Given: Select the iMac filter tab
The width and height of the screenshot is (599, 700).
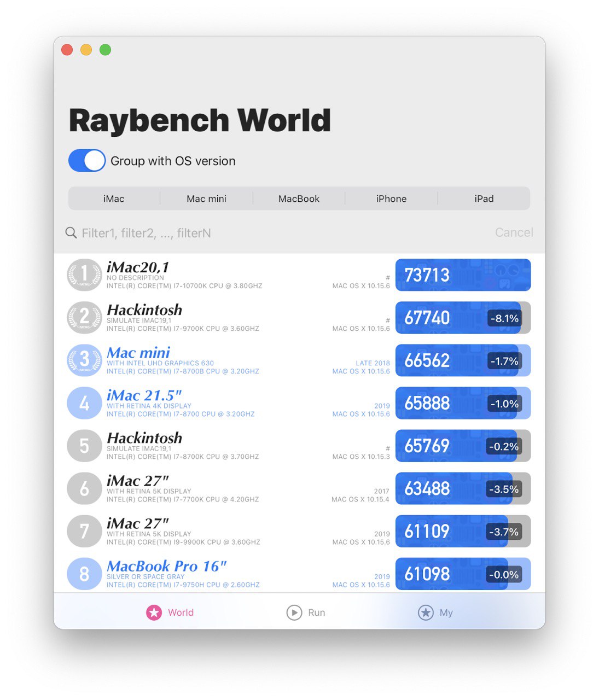Looking at the screenshot, I should [114, 199].
